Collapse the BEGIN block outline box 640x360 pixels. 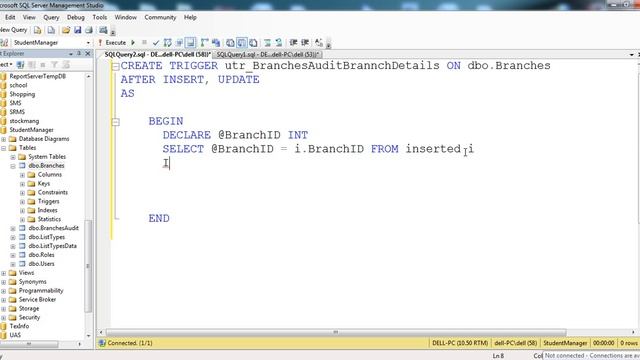[x=116, y=122]
